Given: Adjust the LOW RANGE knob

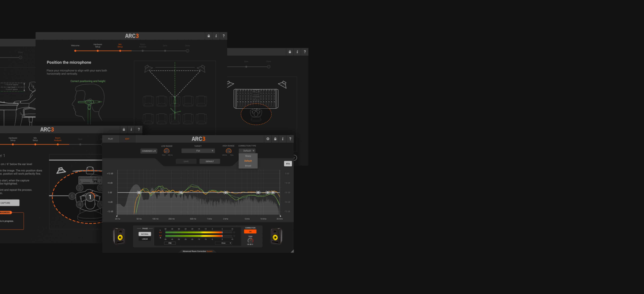Looking at the screenshot, I should coord(167,151).
